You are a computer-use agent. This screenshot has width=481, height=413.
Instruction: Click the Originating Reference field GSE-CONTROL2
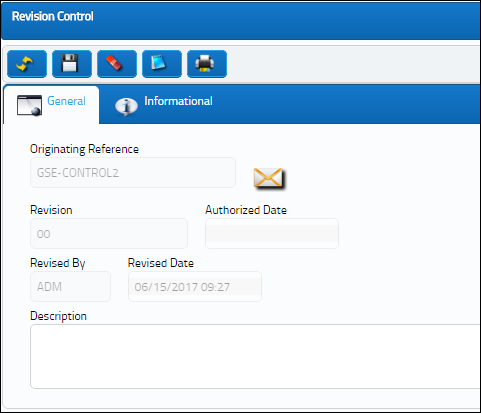[133, 173]
